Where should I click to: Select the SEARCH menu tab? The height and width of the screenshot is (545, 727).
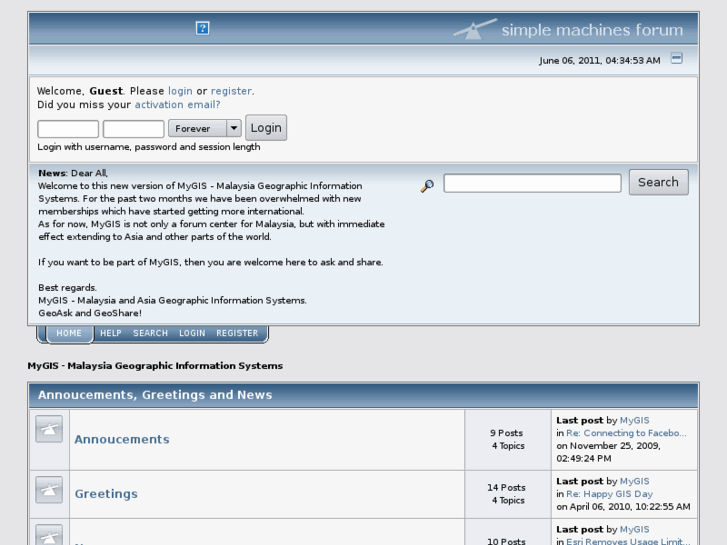(150, 333)
